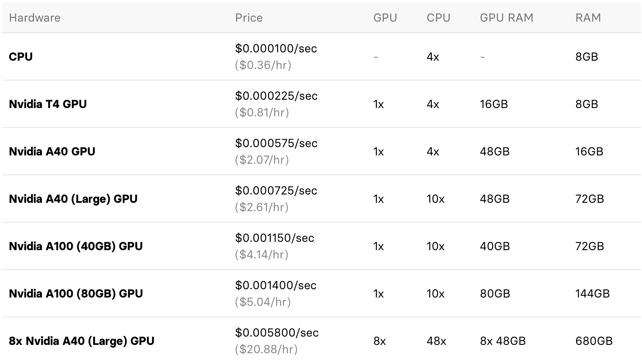Click Nvidia A100 (80GB) GPU row name
Screen dimensions: 642x364
pyautogui.click(x=76, y=294)
